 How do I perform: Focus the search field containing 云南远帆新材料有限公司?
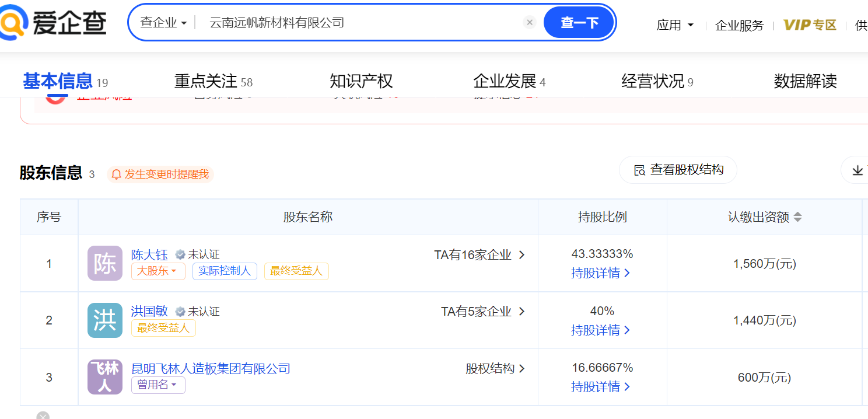[362, 23]
